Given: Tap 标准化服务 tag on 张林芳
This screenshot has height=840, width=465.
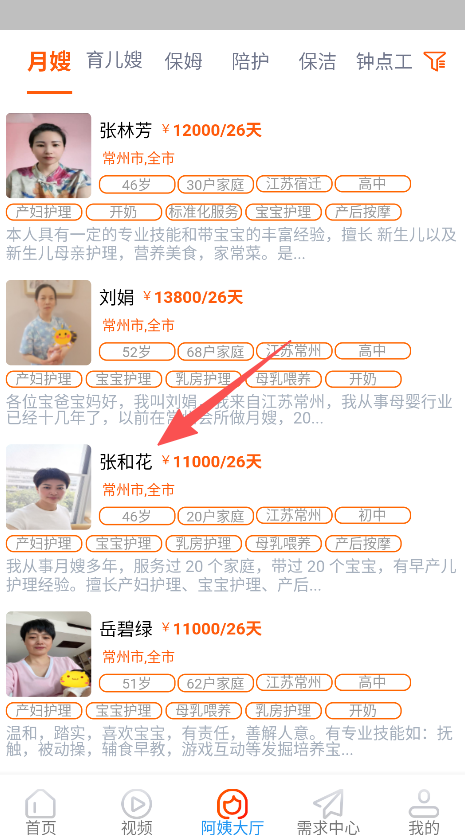Looking at the screenshot, I should pyautogui.click(x=204, y=212).
